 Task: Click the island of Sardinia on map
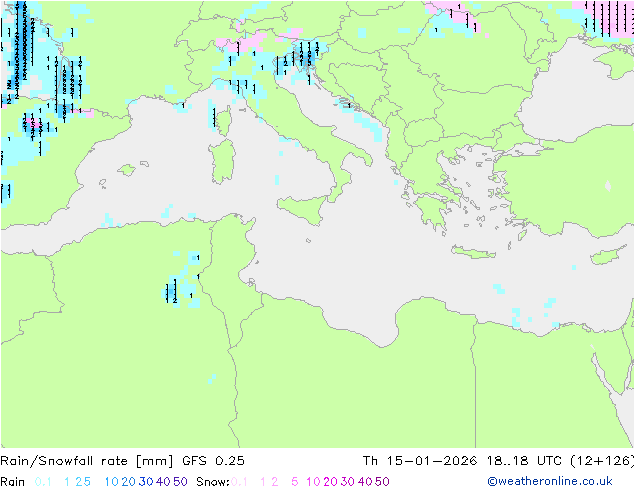(222, 162)
